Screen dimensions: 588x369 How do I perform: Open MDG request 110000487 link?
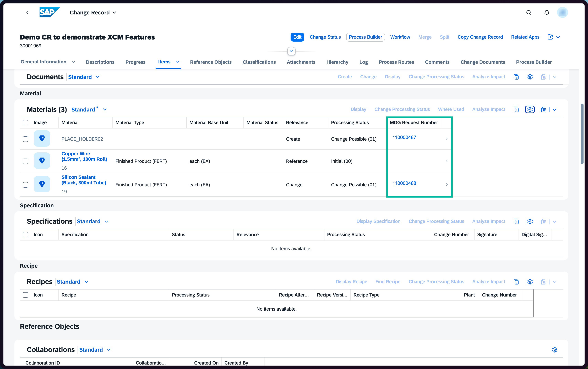(x=404, y=137)
